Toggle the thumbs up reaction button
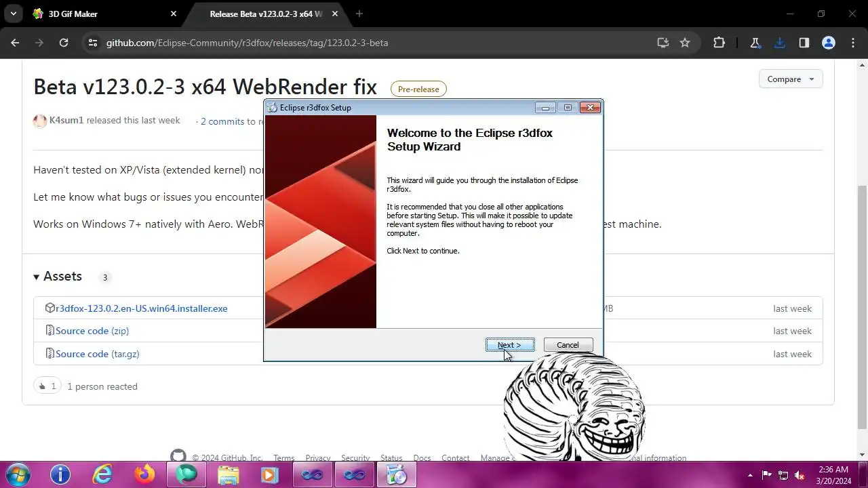Viewport: 868px width, 488px height. (x=47, y=386)
